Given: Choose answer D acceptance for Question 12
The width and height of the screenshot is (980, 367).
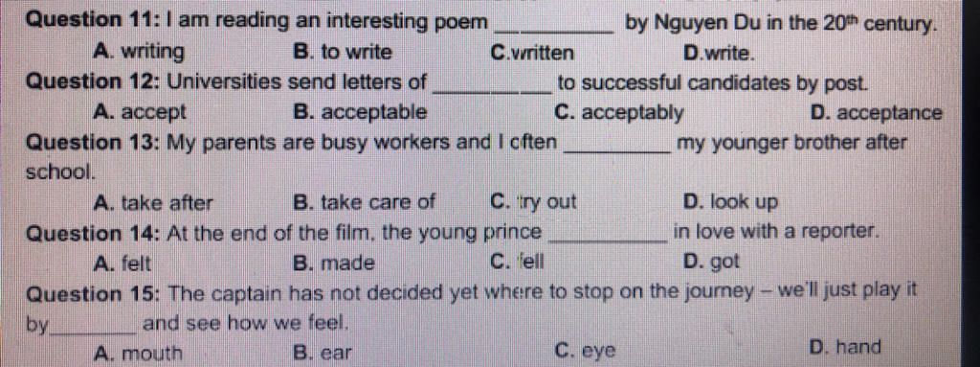Looking at the screenshot, I should pyautogui.click(x=875, y=113).
